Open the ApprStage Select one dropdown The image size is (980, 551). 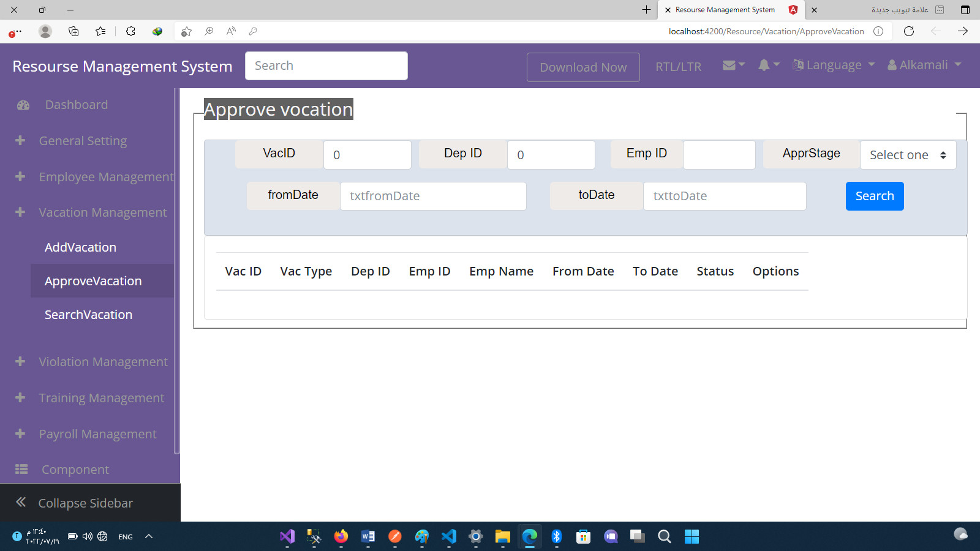pyautogui.click(x=908, y=155)
